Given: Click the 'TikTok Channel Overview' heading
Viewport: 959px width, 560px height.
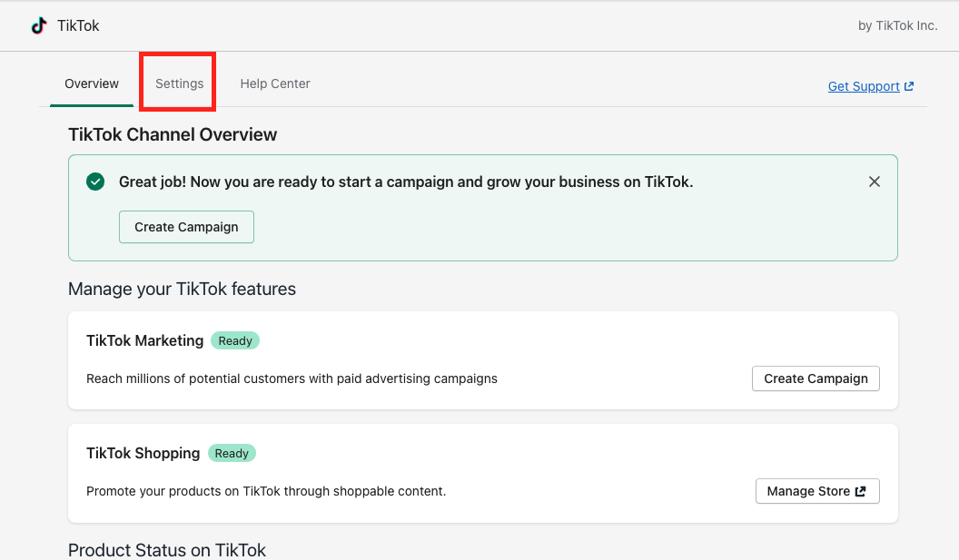Looking at the screenshot, I should point(173,134).
